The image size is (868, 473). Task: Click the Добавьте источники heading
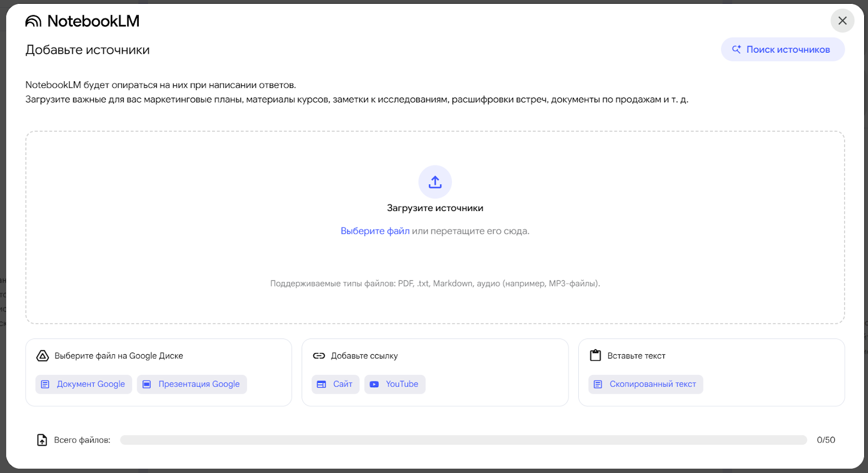pos(87,50)
